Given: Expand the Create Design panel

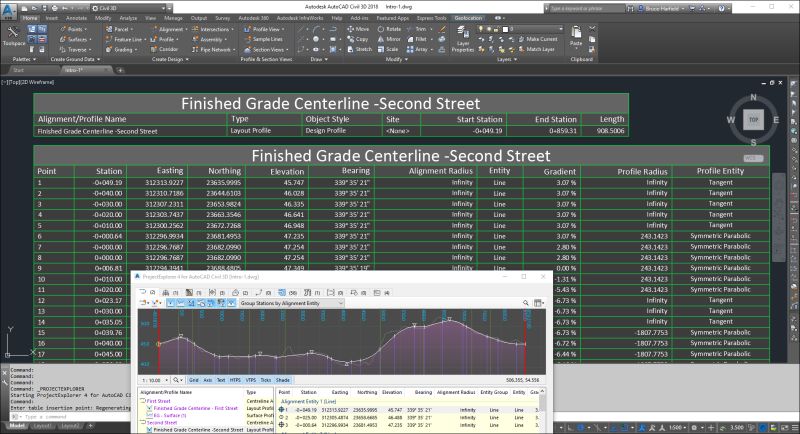Looking at the screenshot, I should coord(170,59).
